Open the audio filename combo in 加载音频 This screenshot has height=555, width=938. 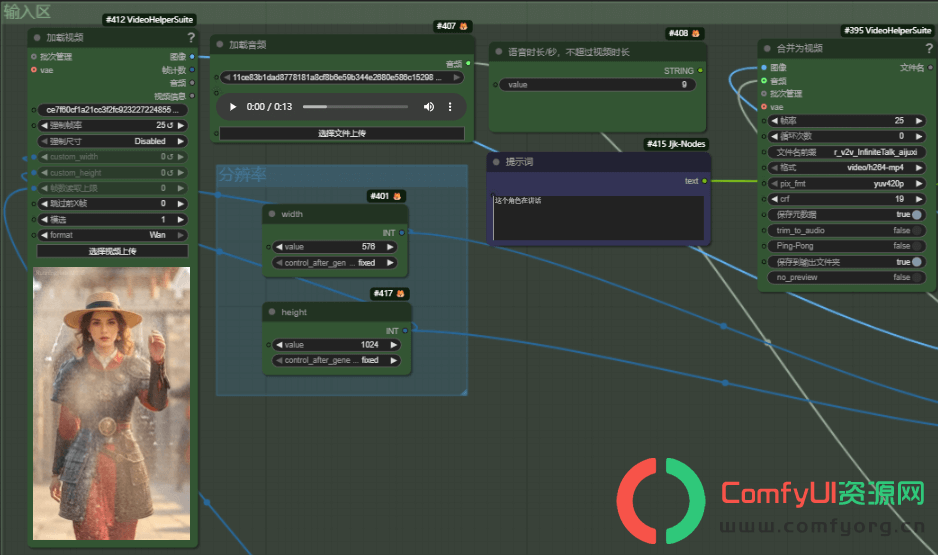[x=342, y=77]
